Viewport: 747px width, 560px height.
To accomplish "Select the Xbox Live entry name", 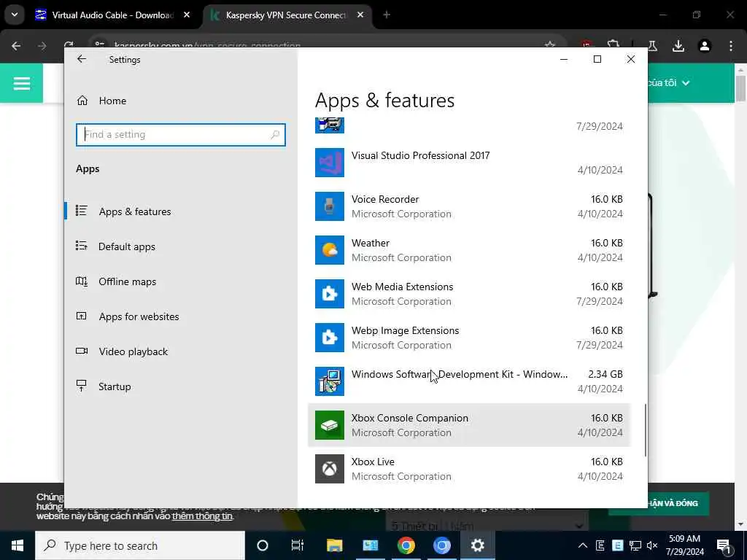I will click(373, 462).
